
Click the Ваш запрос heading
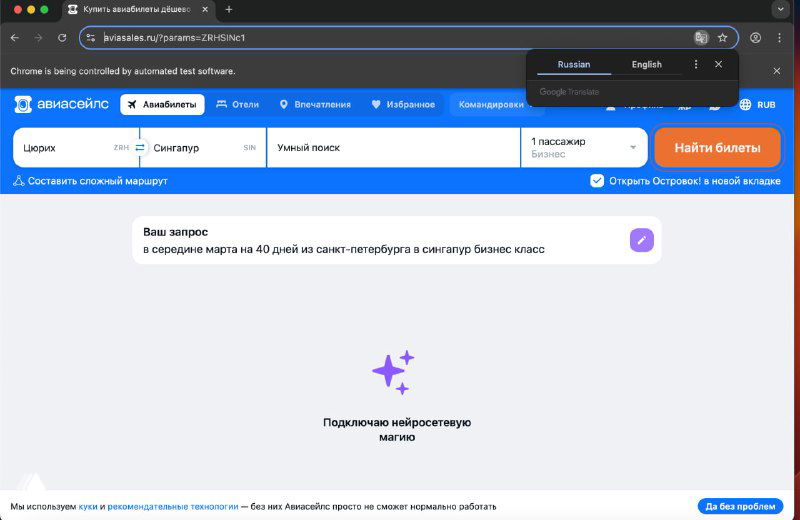(x=176, y=232)
